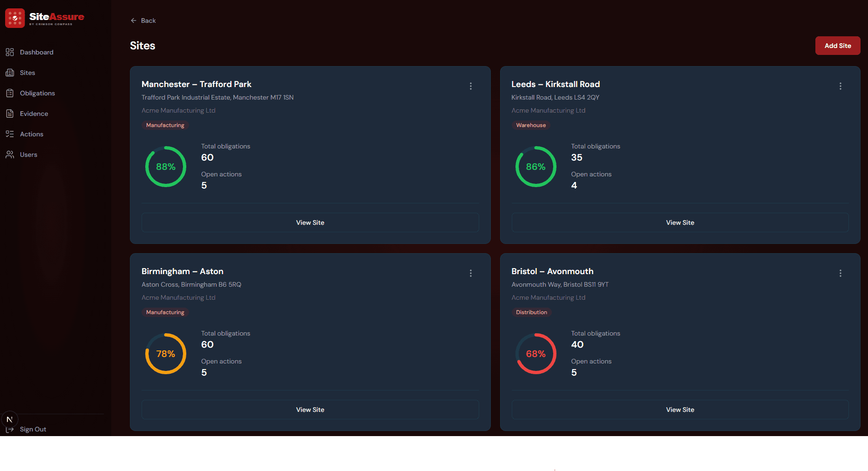Screen dimensions: 868x471
Task: Click total obligations value 60 on Manchester card
Action: [x=207, y=157]
